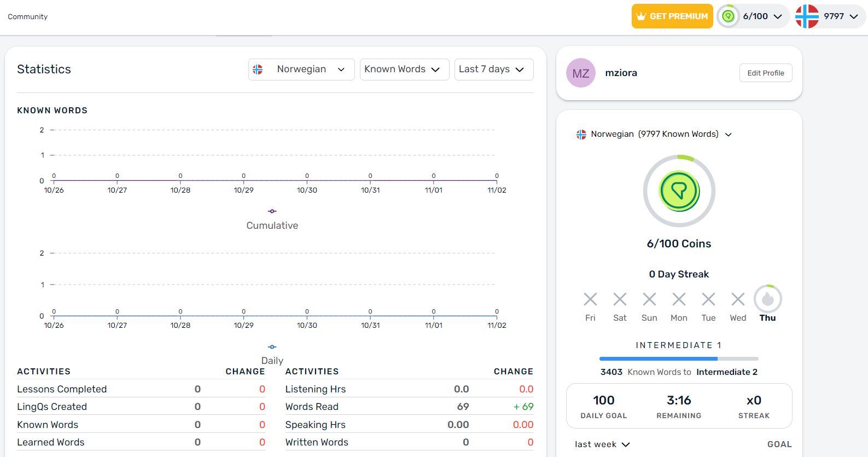The height and width of the screenshot is (457, 868).
Task: Click the + 69 Words Read change
Action: click(x=523, y=407)
